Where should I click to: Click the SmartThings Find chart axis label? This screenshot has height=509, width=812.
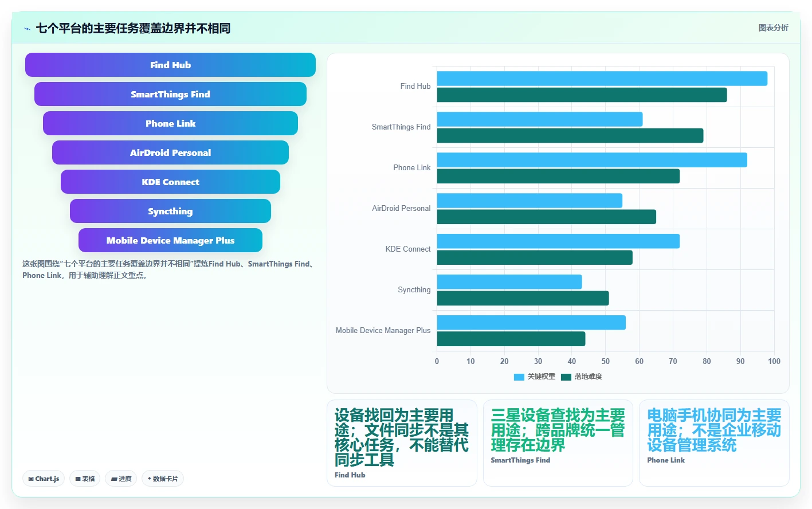tap(401, 127)
